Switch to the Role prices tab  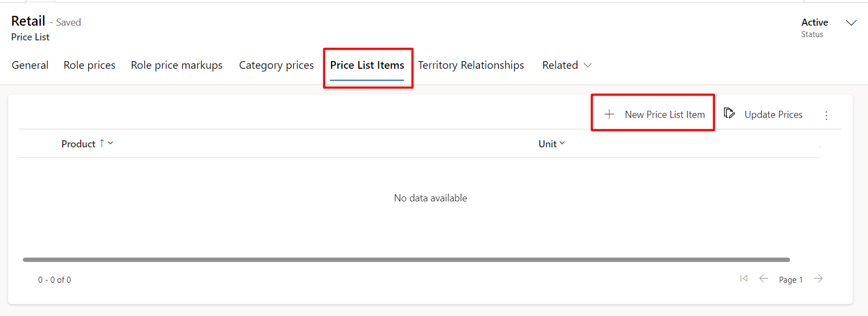point(89,65)
